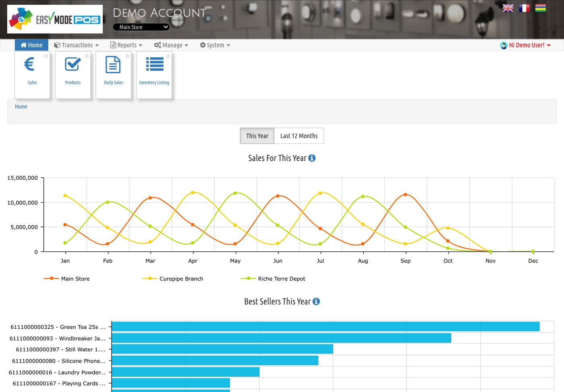Toggle Main Store series in chart legend
Viewport: 564px width, 392px height.
point(67,279)
